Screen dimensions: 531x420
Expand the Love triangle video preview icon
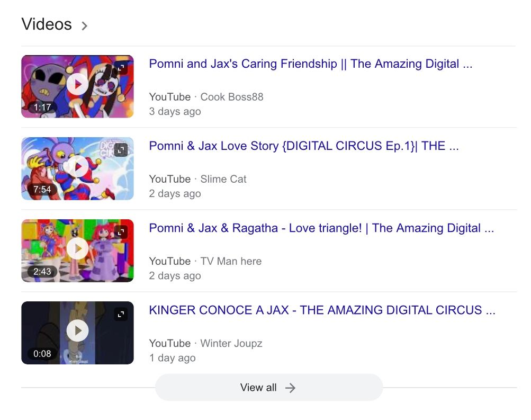(121, 233)
